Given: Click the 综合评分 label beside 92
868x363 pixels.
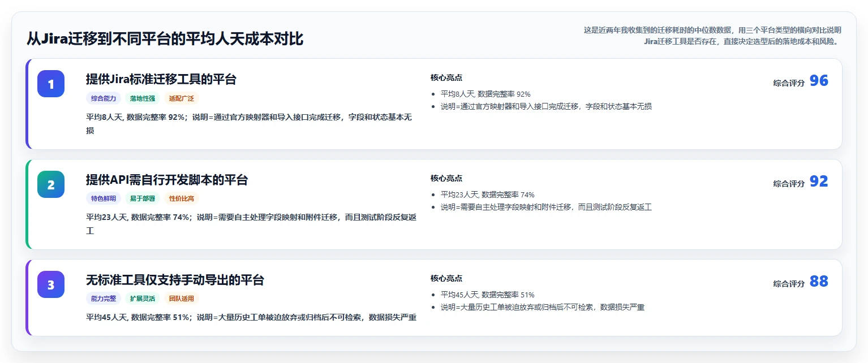Looking at the screenshot, I should pos(789,184).
